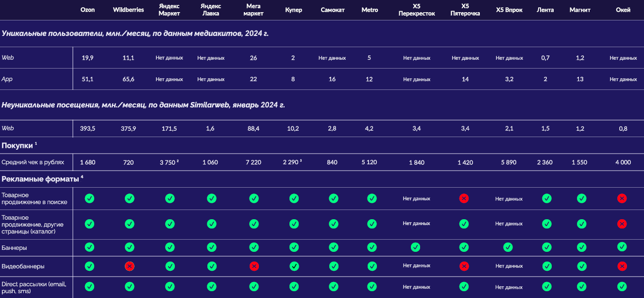Screen dimensions: 644x298
Task: Click the Средний чек в рублях row label
Action: pyautogui.click(x=33, y=162)
